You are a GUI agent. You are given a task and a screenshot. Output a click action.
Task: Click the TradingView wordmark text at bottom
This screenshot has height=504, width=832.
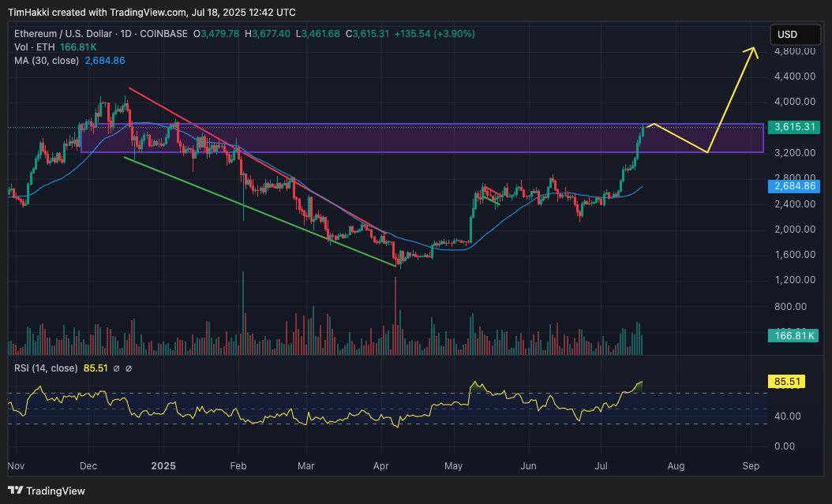point(56,491)
